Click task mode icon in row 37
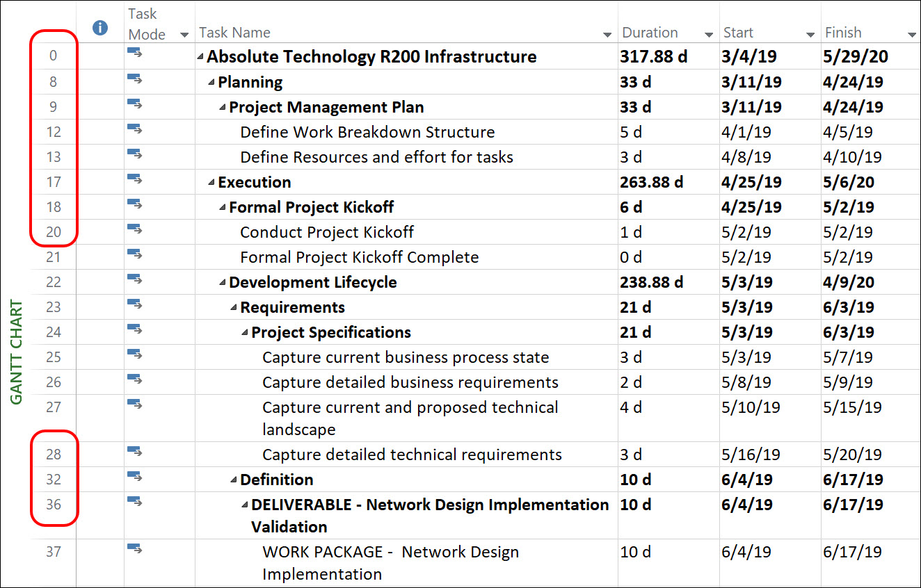The height and width of the screenshot is (588, 921). tap(134, 548)
